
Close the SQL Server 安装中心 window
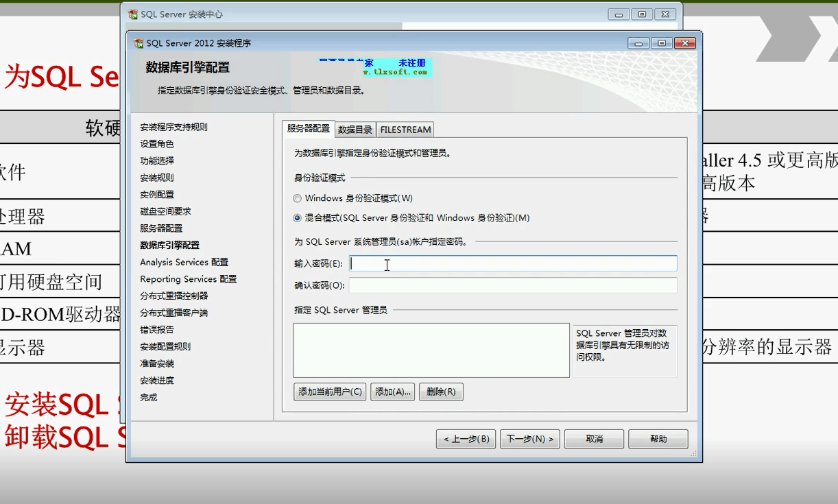click(665, 14)
